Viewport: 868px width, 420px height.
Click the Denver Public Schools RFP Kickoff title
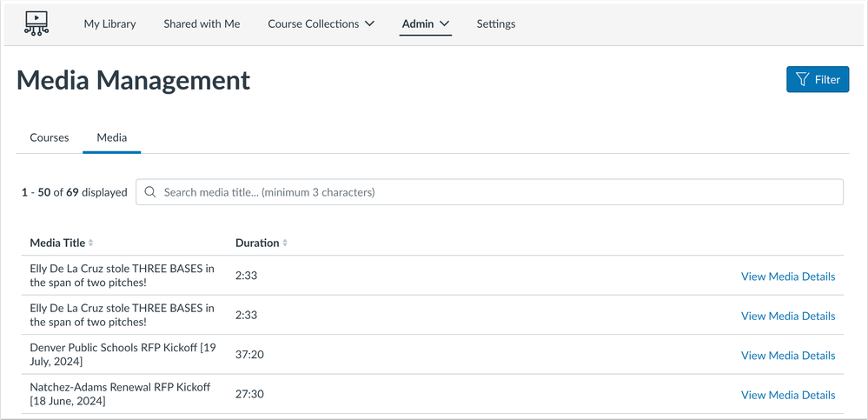tap(123, 354)
